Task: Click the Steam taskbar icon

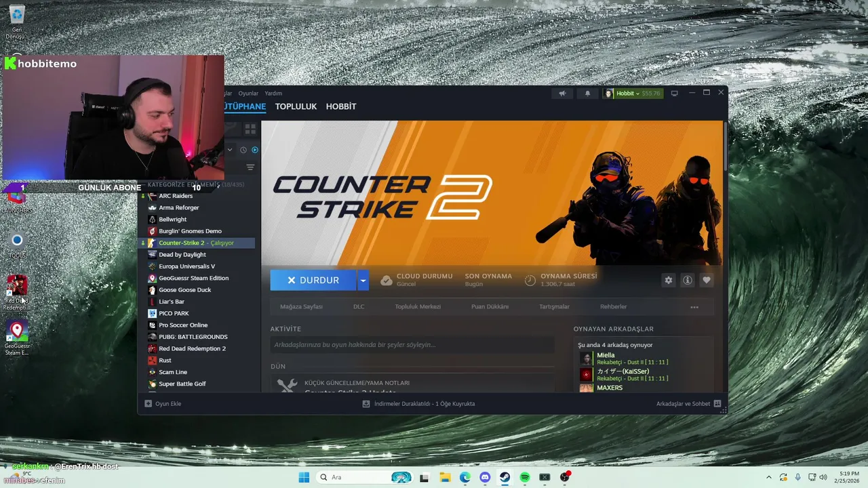Action: [505, 477]
